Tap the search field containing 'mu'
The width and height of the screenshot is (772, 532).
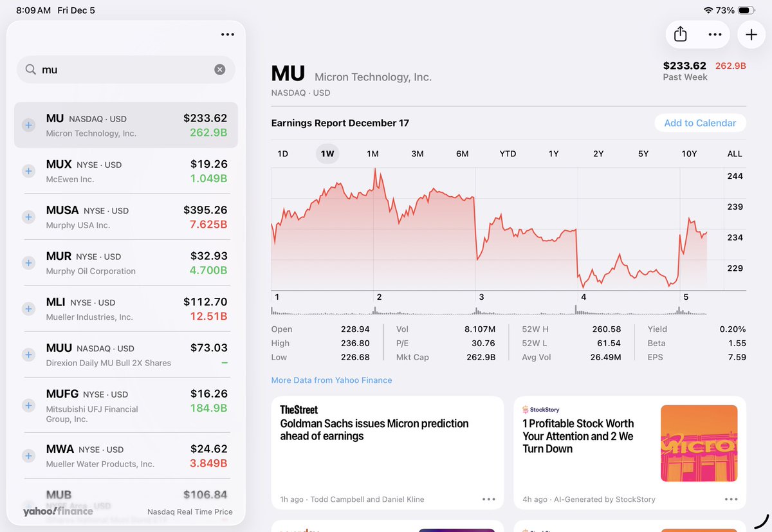[126, 69]
